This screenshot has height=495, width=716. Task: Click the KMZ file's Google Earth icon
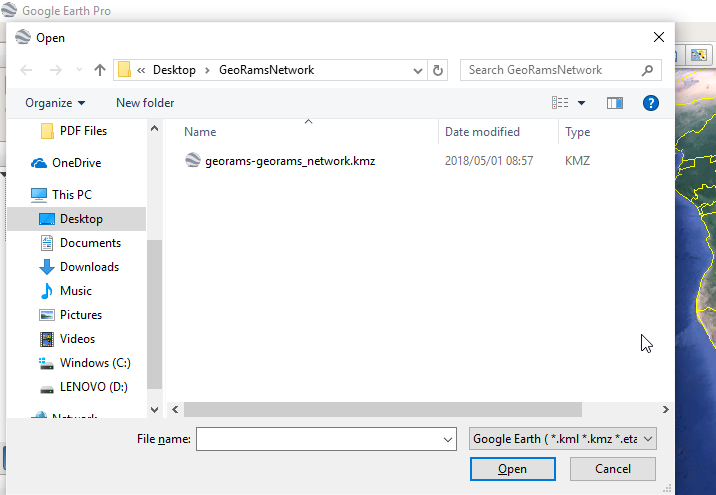coord(193,160)
